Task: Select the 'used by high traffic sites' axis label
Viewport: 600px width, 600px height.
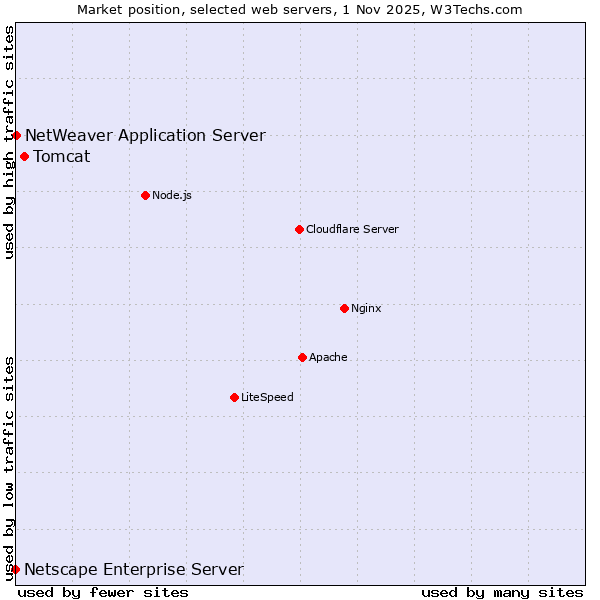Action: pos(9,142)
